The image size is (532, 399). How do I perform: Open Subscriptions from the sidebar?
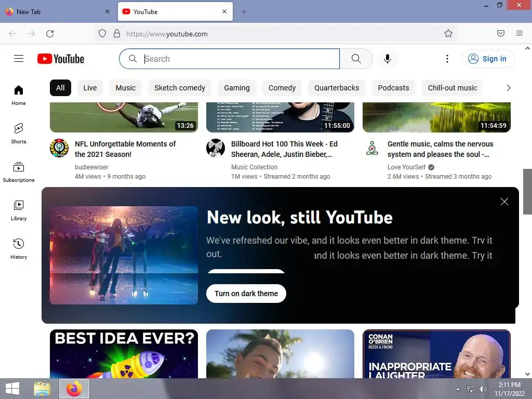pyautogui.click(x=19, y=172)
